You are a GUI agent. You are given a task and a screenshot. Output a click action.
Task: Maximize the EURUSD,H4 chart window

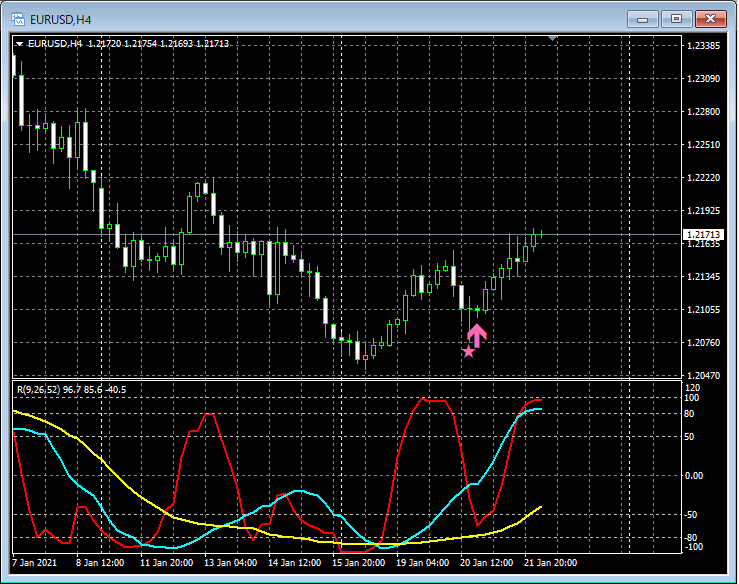[x=676, y=18]
